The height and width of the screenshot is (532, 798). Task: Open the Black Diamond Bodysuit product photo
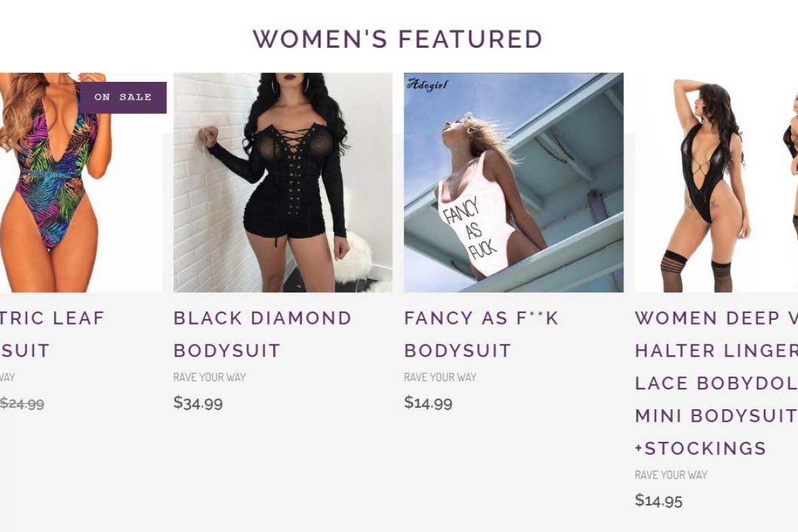(x=283, y=182)
